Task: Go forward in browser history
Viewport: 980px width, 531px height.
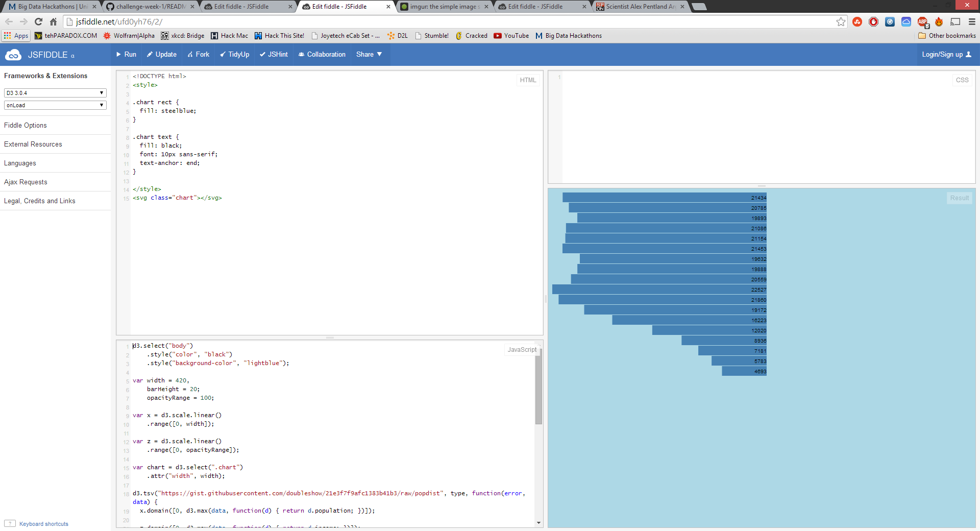Action: click(23, 21)
